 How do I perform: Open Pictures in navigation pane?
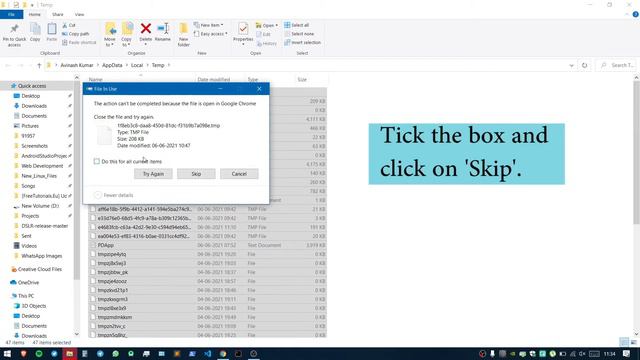pyautogui.click(x=30, y=126)
